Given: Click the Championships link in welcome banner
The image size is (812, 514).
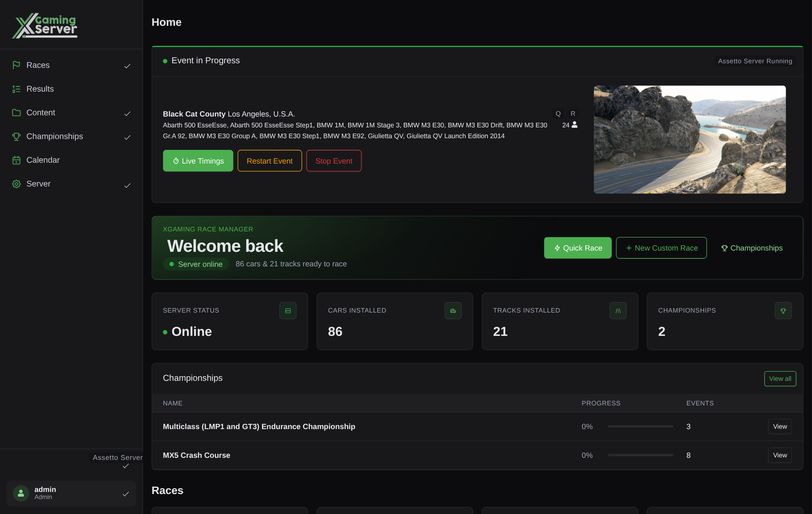Looking at the screenshot, I should click(x=752, y=248).
